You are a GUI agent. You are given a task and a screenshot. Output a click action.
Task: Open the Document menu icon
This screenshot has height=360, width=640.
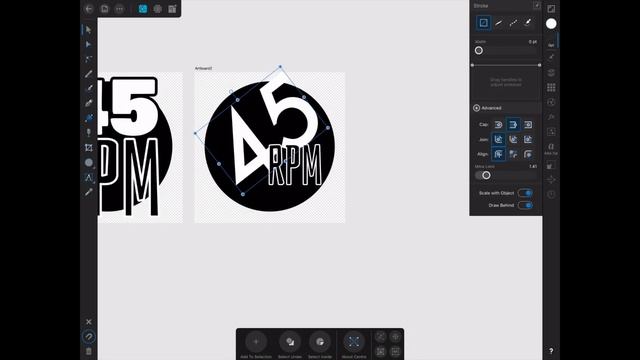[104, 9]
